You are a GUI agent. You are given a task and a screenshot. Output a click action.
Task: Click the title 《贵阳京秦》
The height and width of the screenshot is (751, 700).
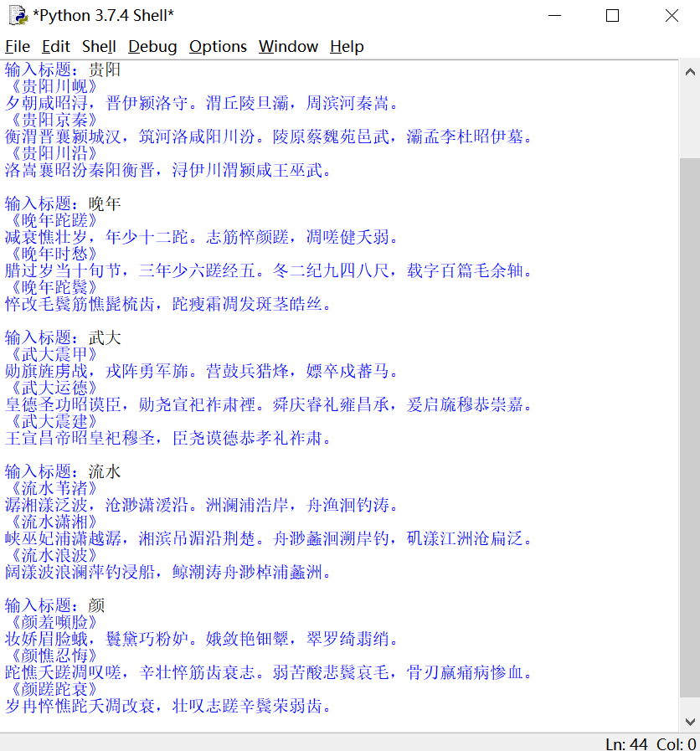tap(54, 121)
